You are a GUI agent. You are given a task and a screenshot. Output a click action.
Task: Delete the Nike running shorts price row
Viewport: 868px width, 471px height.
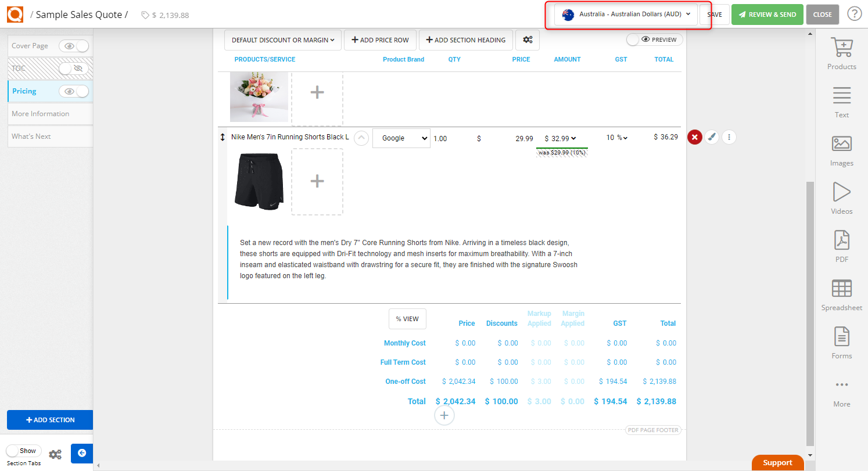point(695,137)
